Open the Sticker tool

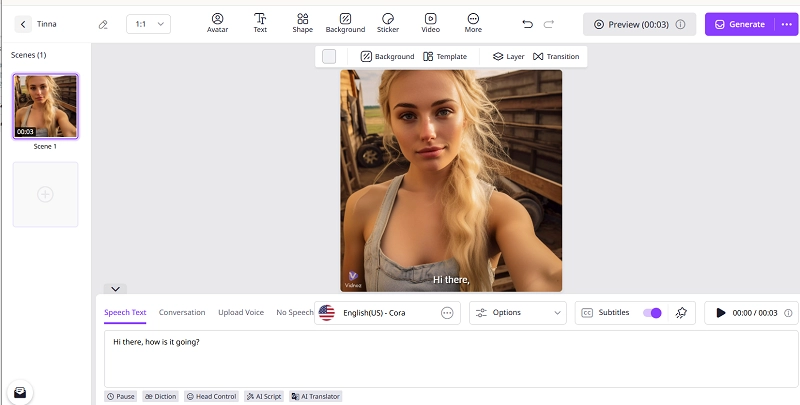[388, 23]
